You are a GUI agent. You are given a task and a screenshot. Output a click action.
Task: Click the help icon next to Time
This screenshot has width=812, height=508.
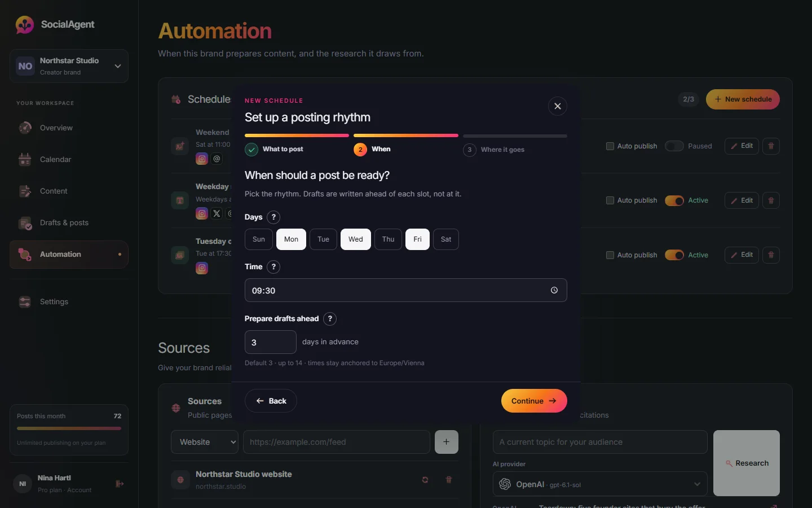(273, 267)
